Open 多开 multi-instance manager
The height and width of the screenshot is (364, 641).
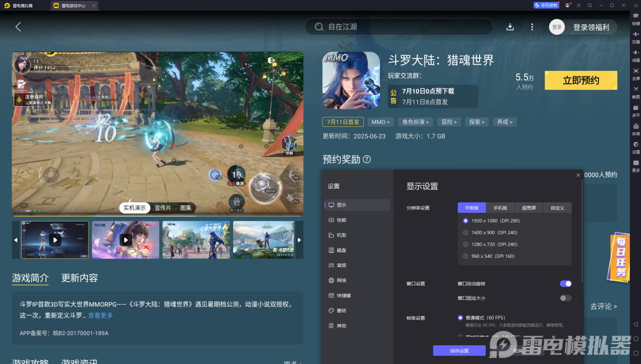(636, 110)
